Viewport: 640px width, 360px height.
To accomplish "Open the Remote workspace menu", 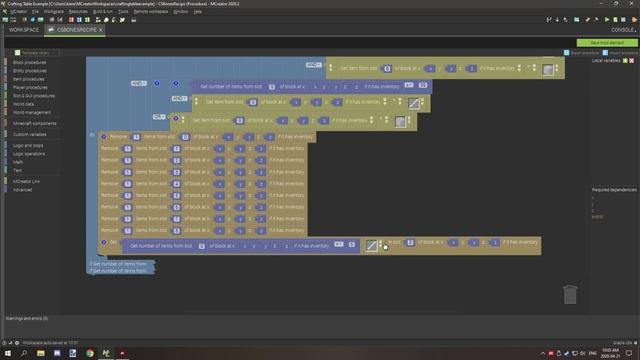I will pyautogui.click(x=151, y=11).
